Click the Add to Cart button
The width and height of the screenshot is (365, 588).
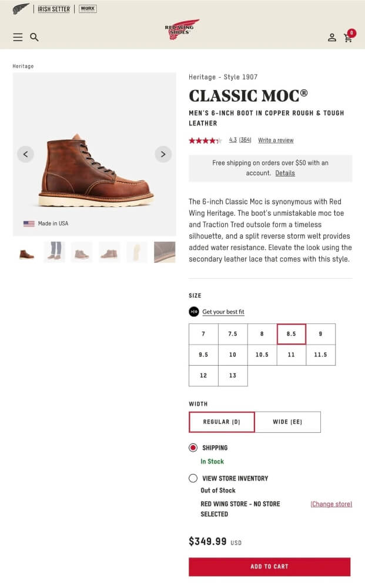pyautogui.click(x=269, y=566)
